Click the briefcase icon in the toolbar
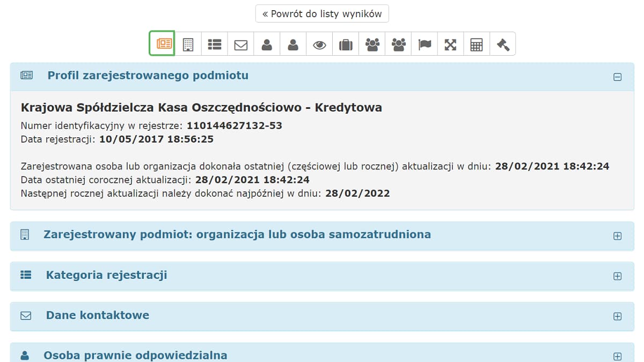The width and height of the screenshot is (644, 362). pos(346,44)
